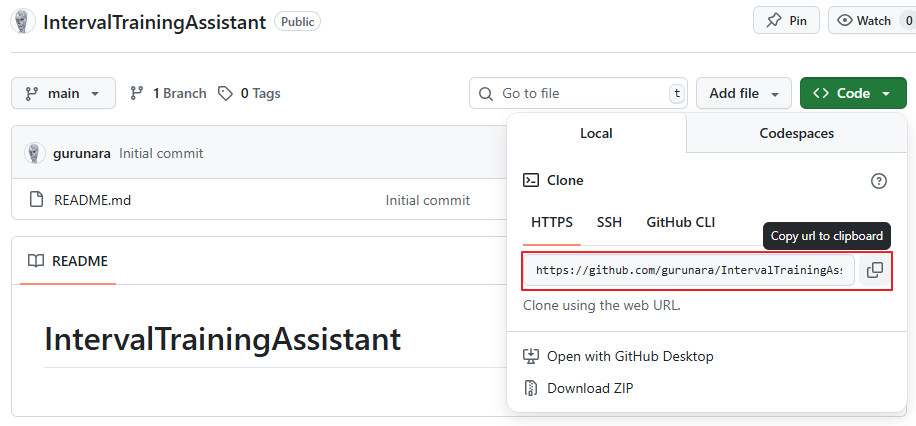The image size is (916, 426).
Task: Click the 'Clone using the web URL.' text
Action: 602,305
